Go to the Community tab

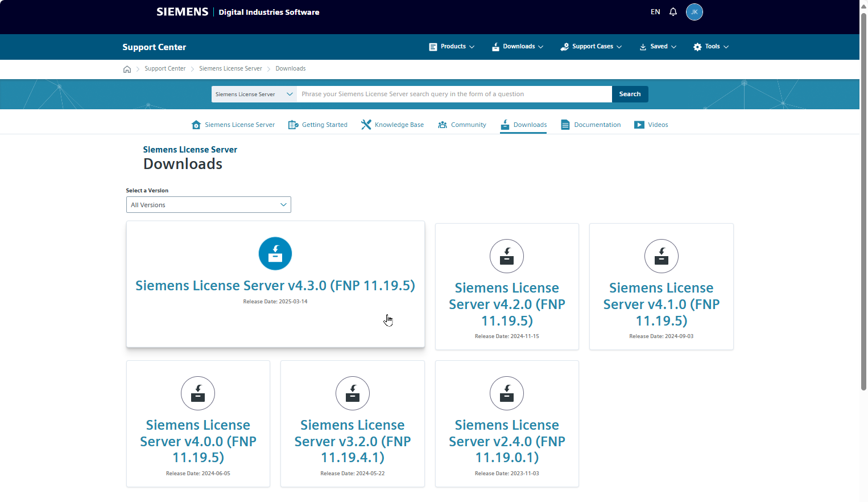(x=462, y=125)
